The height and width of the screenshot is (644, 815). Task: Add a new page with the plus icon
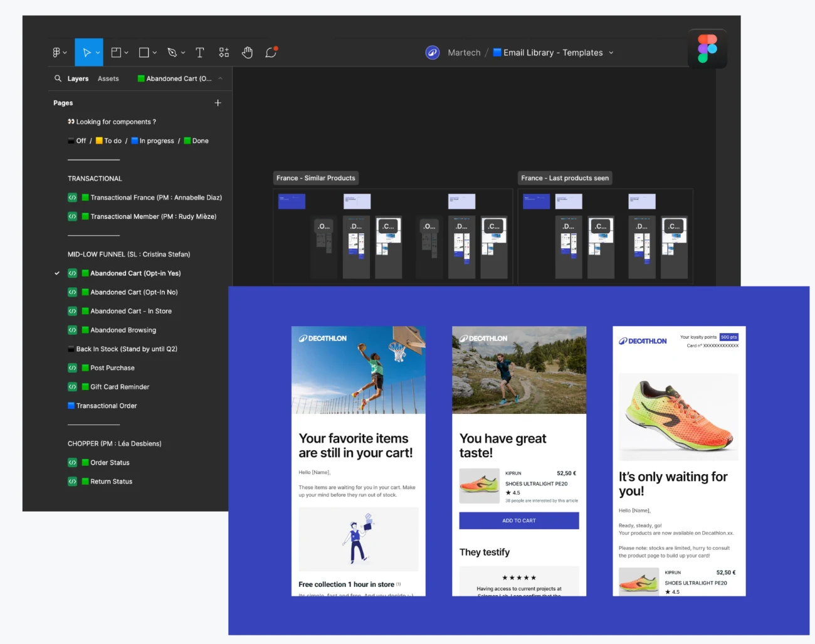[x=218, y=103]
